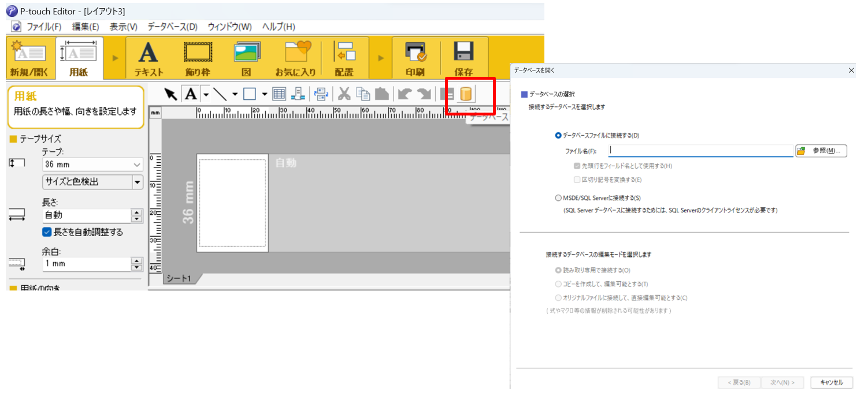Expand the text tool dropdown arrow
Image resolution: width=868 pixels, height=395 pixels.
tap(205, 94)
